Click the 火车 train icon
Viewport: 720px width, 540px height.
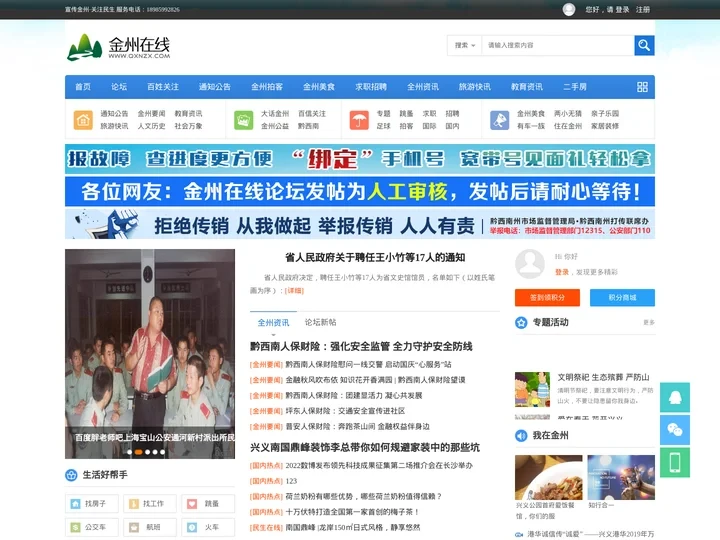192,527
